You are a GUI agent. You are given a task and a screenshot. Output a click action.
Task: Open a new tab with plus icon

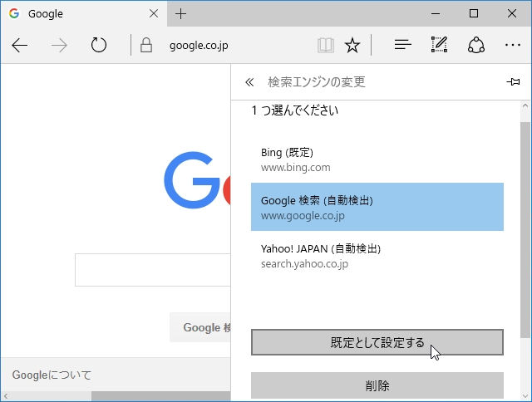[x=181, y=13]
